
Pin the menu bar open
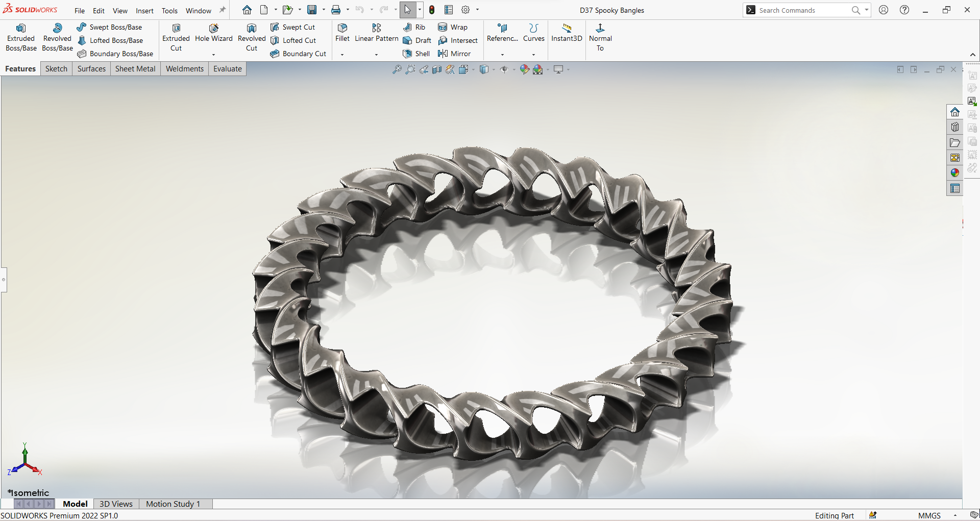point(223,10)
